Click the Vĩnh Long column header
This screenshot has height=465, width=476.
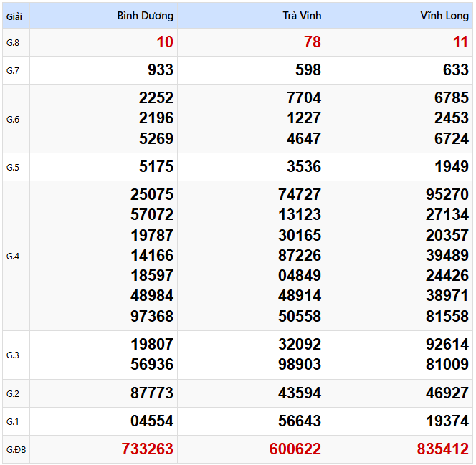[x=444, y=16]
